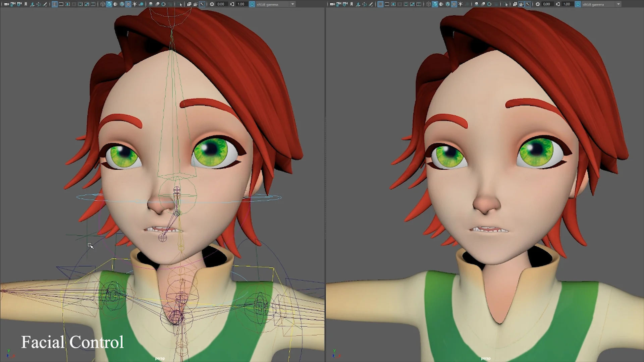
Task: Toggle Wireframe on Shaded in left viewport
Action: point(122,4)
